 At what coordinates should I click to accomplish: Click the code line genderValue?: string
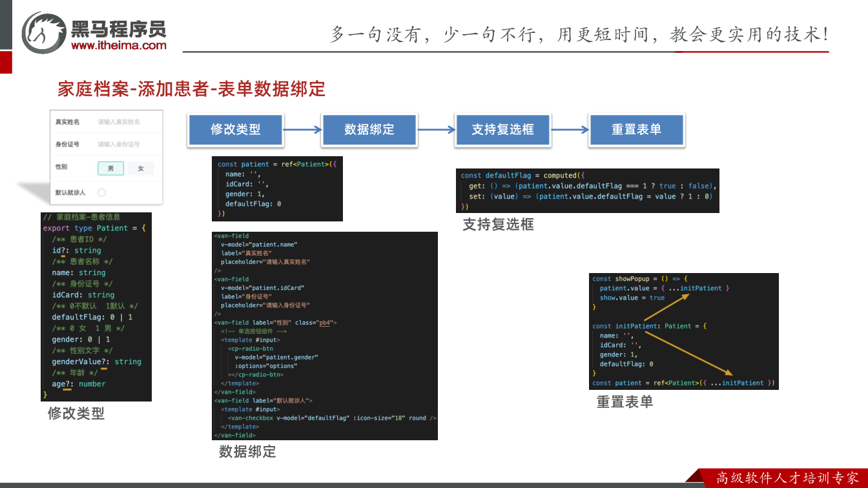pos(96,361)
